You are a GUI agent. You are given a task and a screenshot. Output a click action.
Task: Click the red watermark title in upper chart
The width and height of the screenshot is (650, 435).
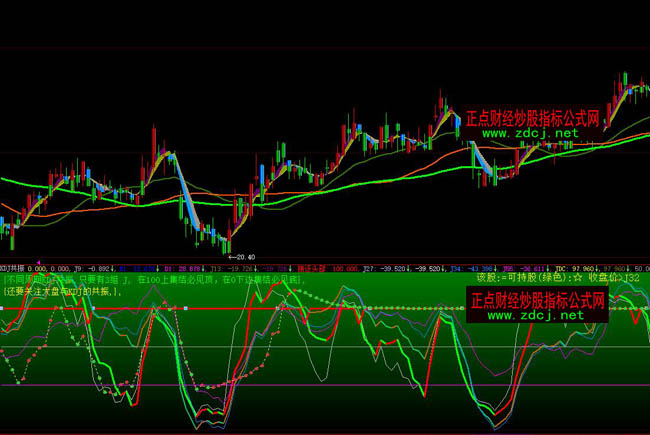pos(532,116)
